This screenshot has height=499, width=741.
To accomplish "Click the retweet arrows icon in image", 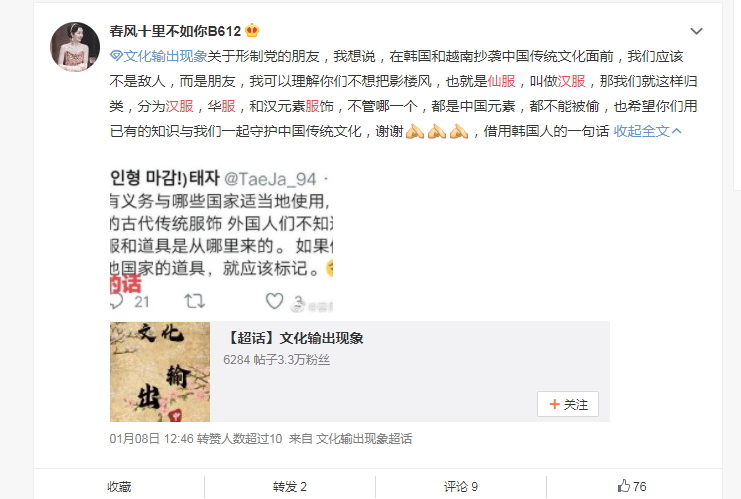I will click(x=194, y=301).
